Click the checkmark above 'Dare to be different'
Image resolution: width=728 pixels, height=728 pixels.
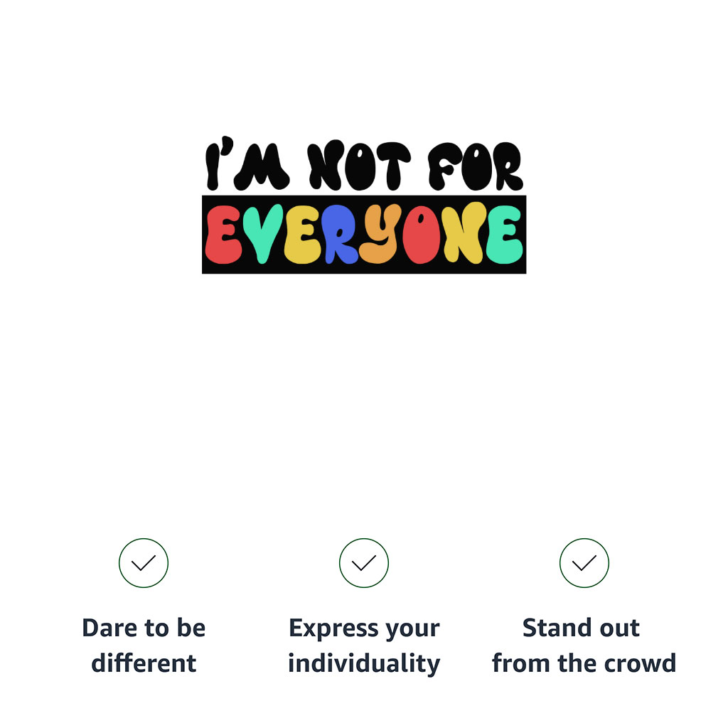pos(144,563)
